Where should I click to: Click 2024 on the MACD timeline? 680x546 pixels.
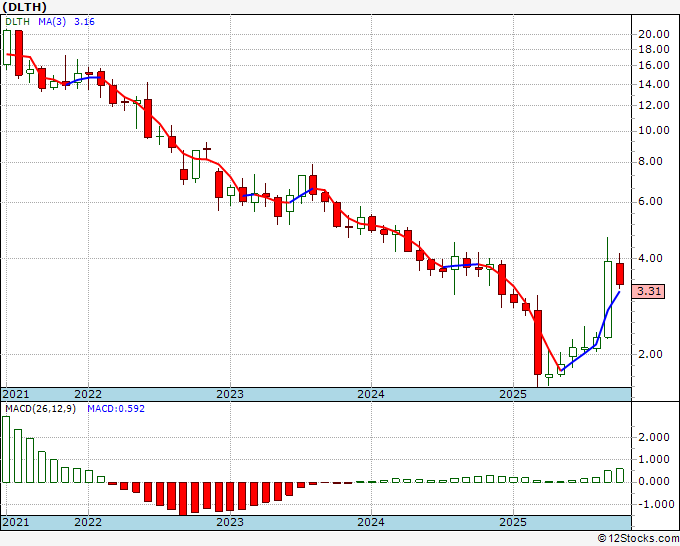[x=371, y=522]
